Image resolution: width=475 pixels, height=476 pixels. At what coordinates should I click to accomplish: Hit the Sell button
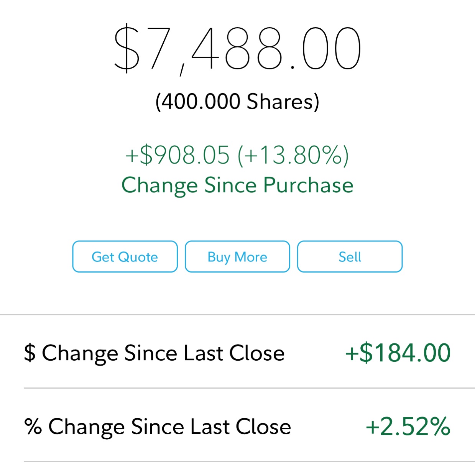tap(350, 257)
